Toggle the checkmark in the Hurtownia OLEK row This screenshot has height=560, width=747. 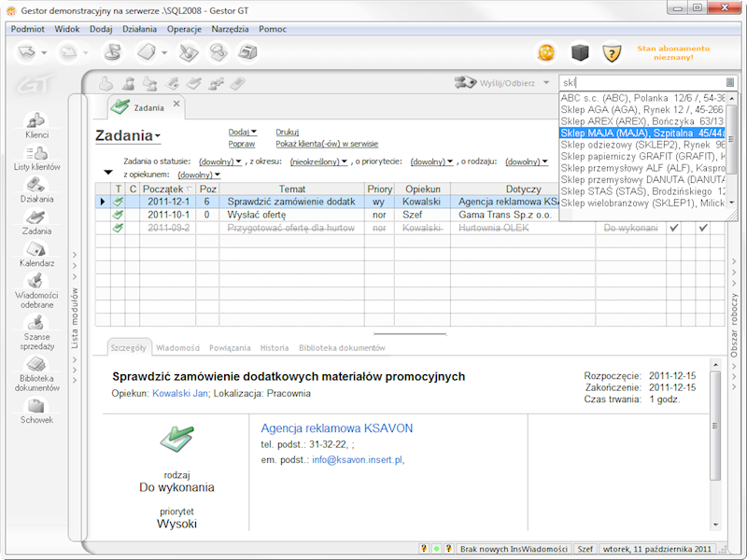674,227
